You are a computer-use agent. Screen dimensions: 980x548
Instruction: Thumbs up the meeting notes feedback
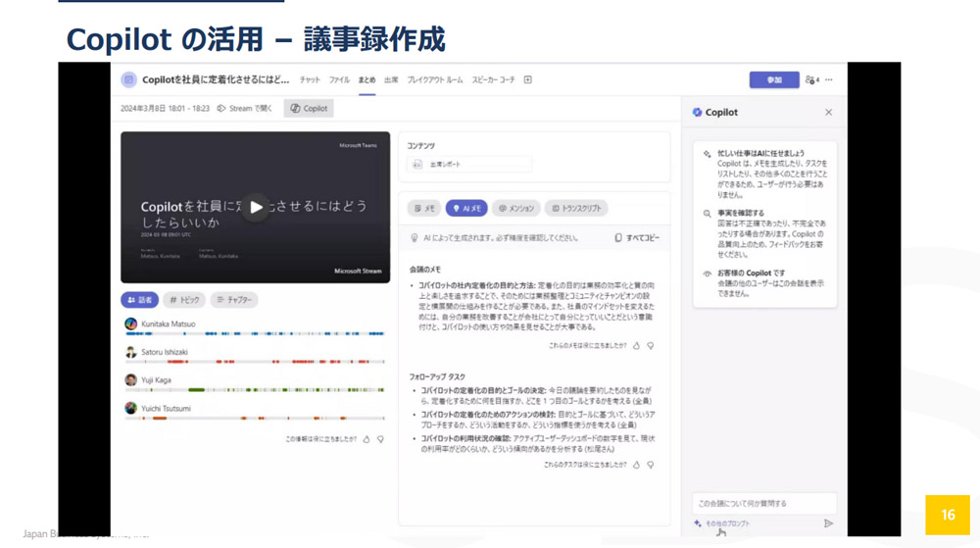point(636,345)
